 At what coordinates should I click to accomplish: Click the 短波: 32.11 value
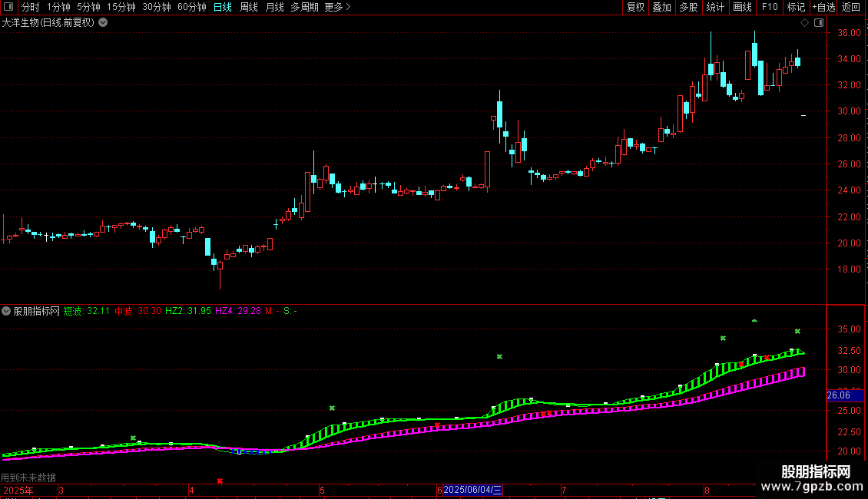point(86,311)
